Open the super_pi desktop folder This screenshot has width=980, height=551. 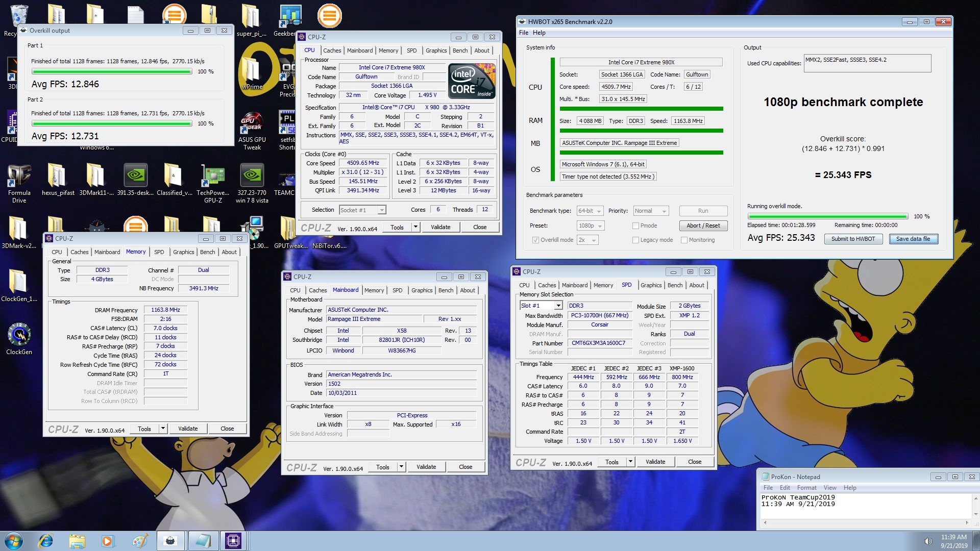(x=251, y=20)
